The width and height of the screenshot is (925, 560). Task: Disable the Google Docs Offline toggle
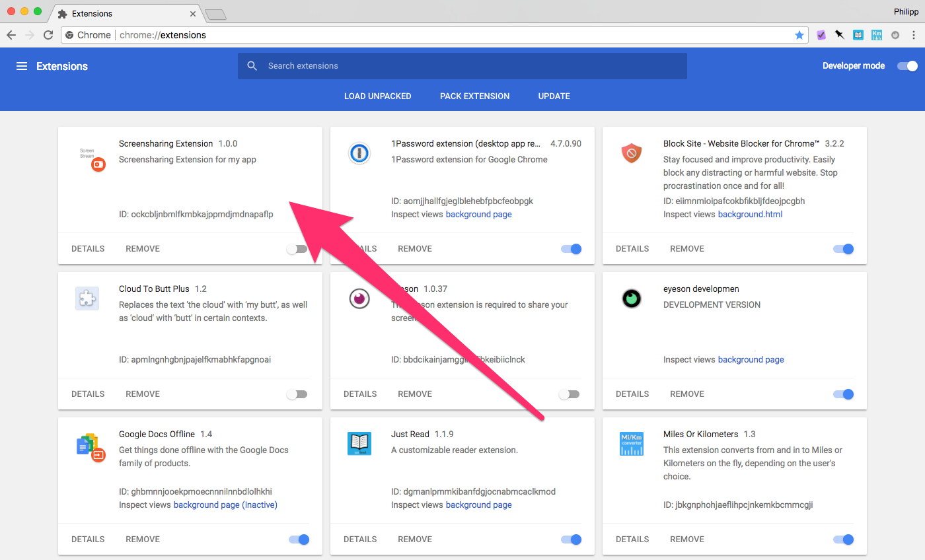(x=299, y=540)
